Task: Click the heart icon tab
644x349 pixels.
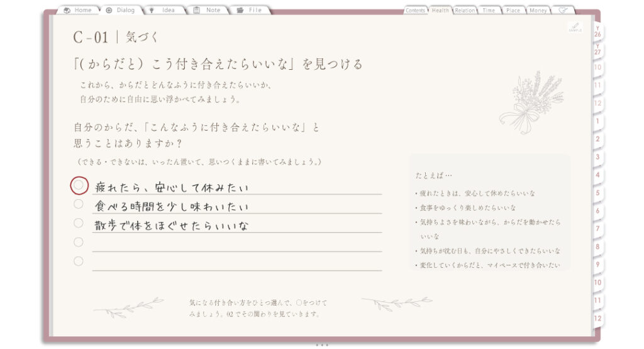Action: pyautogui.click(x=563, y=10)
